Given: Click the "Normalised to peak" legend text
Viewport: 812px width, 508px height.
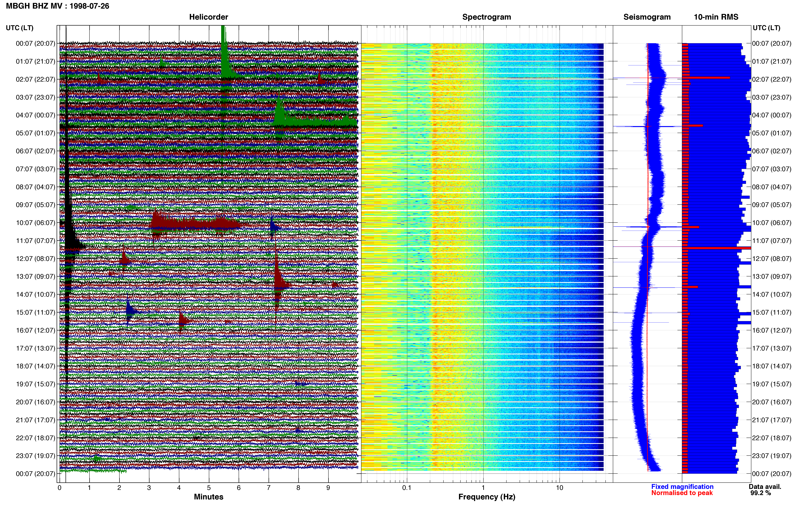Looking at the screenshot, I should 682,493.
